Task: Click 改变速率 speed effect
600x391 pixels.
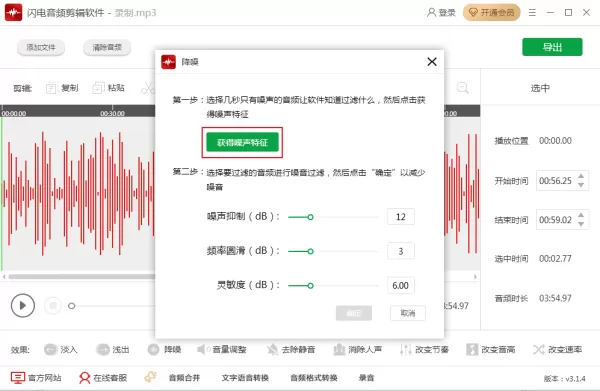Action: pyautogui.click(x=558, y=349)
